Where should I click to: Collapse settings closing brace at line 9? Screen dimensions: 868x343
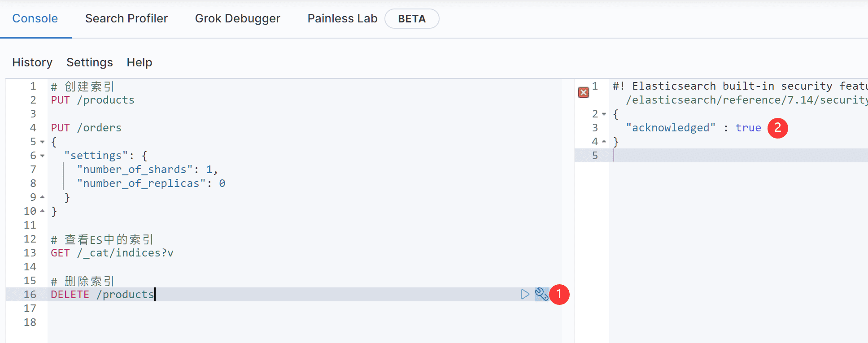click(43, 197)
